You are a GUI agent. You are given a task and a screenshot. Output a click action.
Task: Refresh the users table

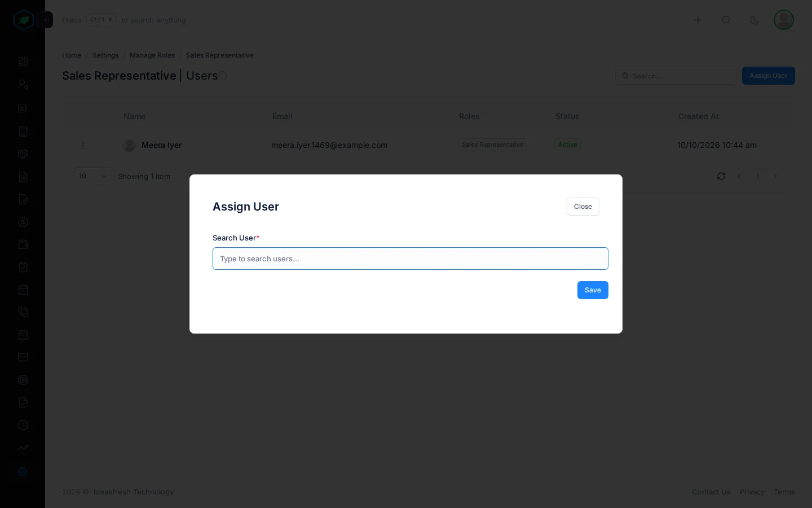[721, 176]
